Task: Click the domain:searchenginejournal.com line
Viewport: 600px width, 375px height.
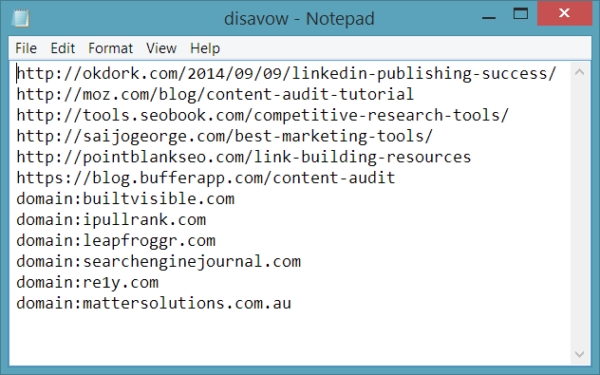Action: (158, 261)
